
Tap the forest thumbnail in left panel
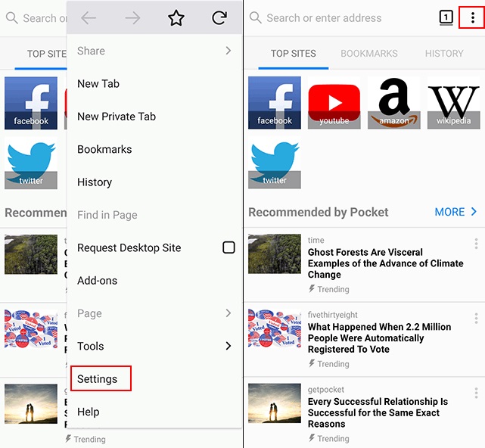pyautogui.click(x=31, y=254)
